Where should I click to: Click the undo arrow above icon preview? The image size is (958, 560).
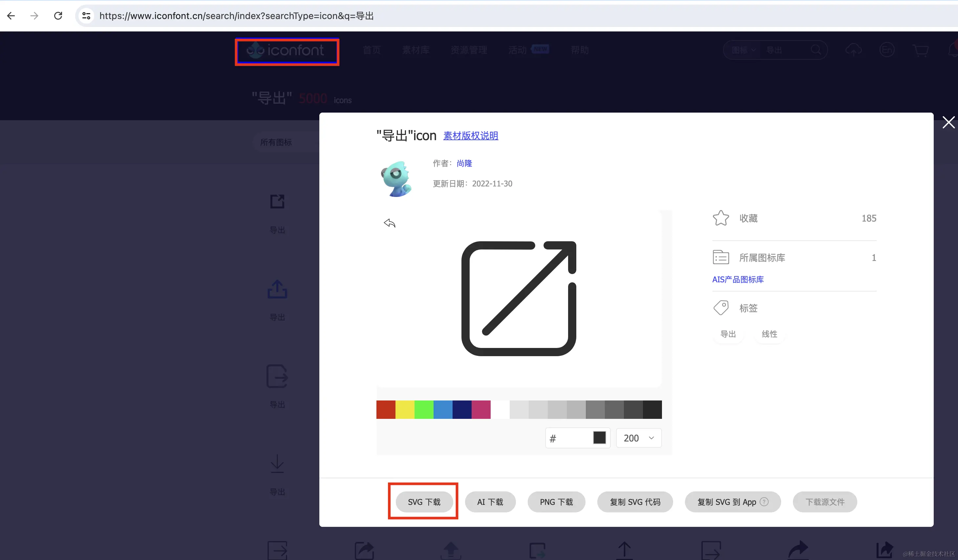(x=390, y=223)
